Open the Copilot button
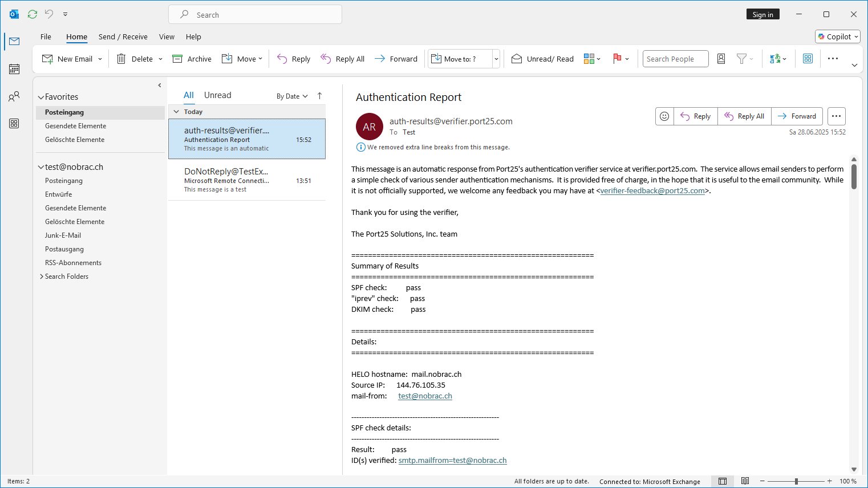Viewport: 868px width, 488px height. click(x=838, y=36)
